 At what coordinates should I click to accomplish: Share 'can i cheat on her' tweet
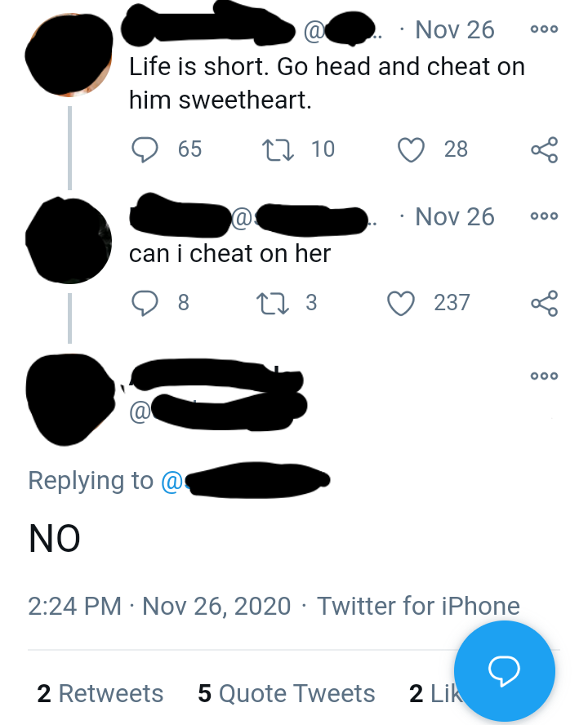point(544,303)
